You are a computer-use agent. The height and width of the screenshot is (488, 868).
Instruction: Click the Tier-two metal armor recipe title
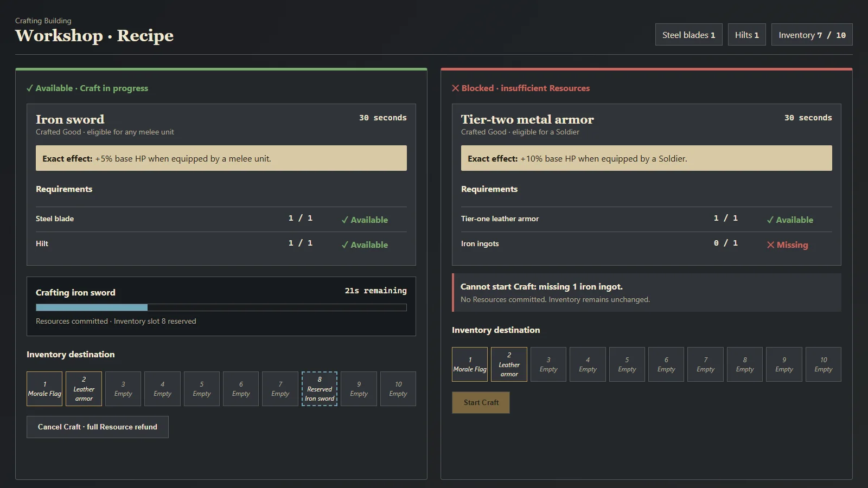click(x=527, y=119)
